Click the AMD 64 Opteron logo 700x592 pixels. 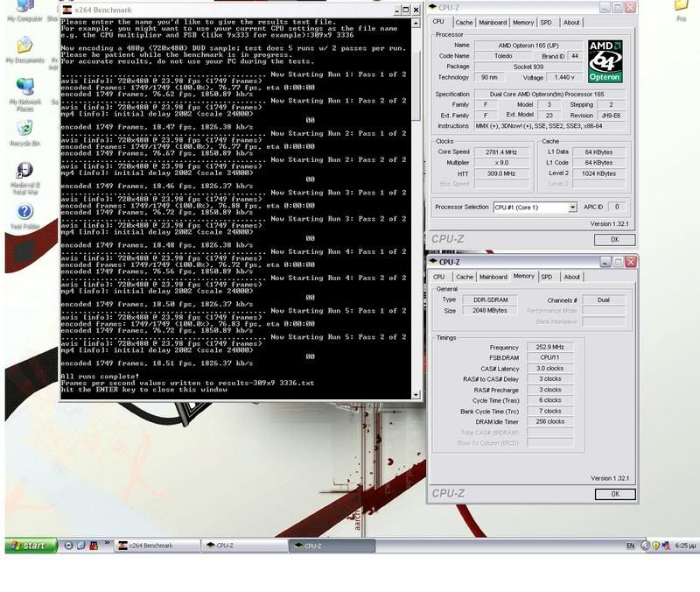click(x=605, y=61)
